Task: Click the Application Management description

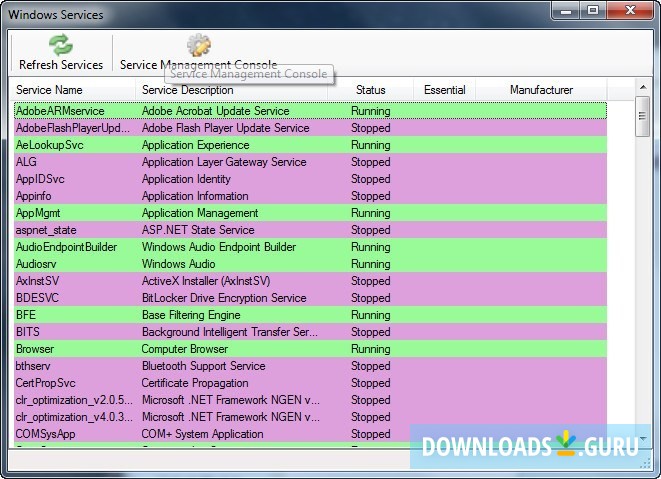Action: coord(200,213)
